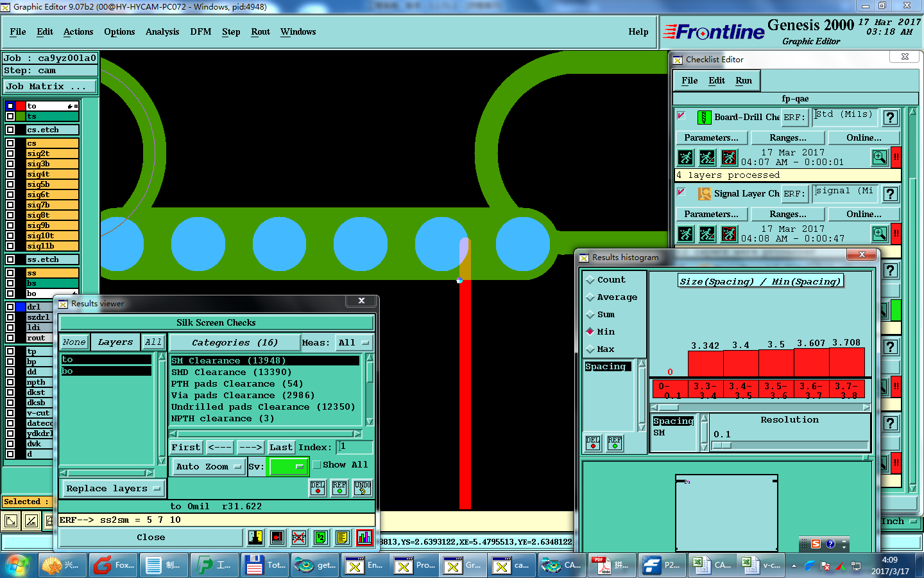
Task: Open Board-Drill results with magnifier icon
Action: click(880, 157)
